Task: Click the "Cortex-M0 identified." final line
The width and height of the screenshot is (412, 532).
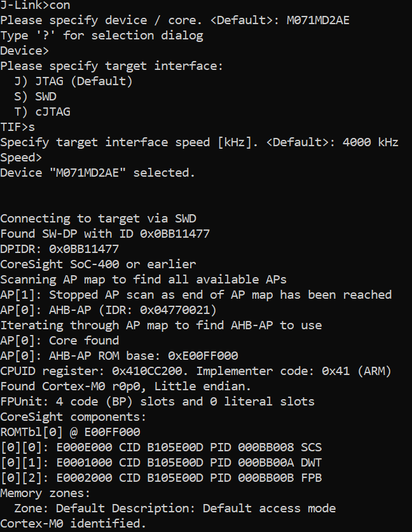Action: (73, 524)
